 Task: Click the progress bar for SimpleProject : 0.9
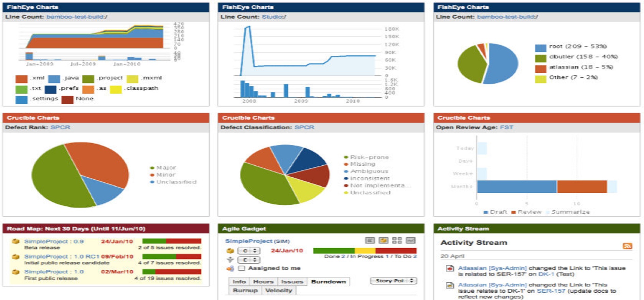click(172, 241)
